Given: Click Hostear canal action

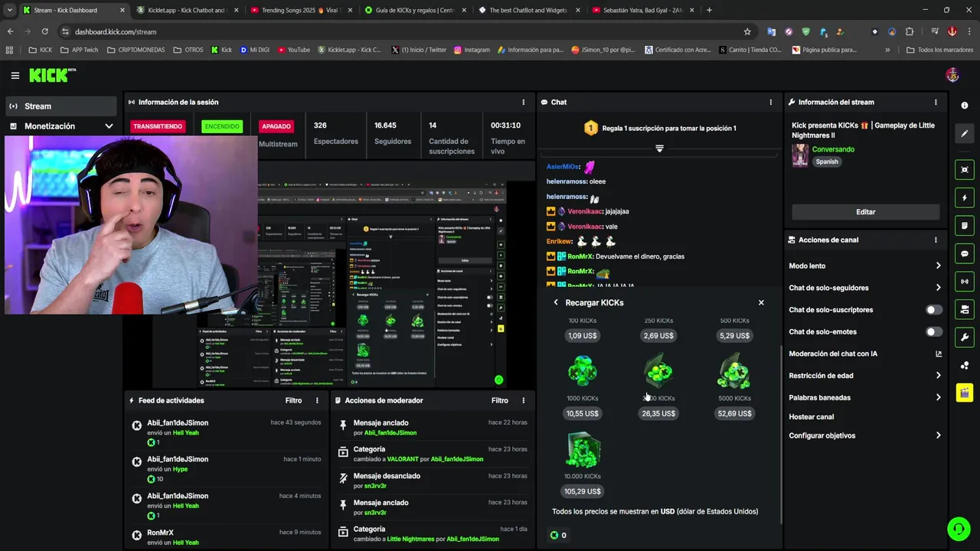Looking at the screenshot, I should point(812,417).
